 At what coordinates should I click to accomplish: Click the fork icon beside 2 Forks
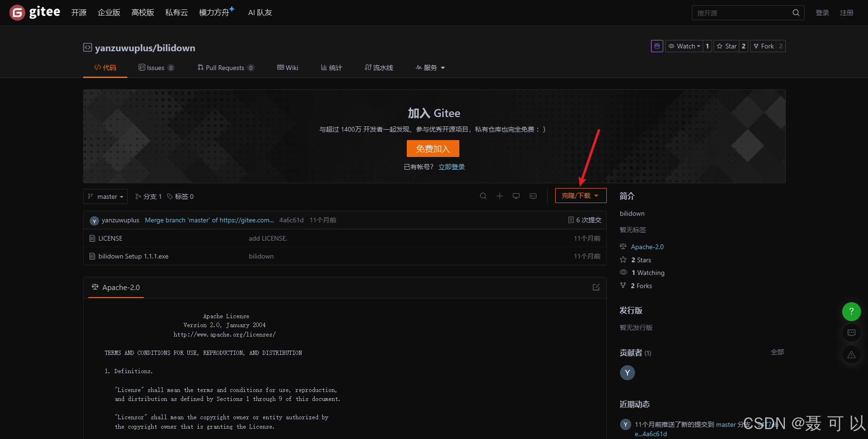623,285
